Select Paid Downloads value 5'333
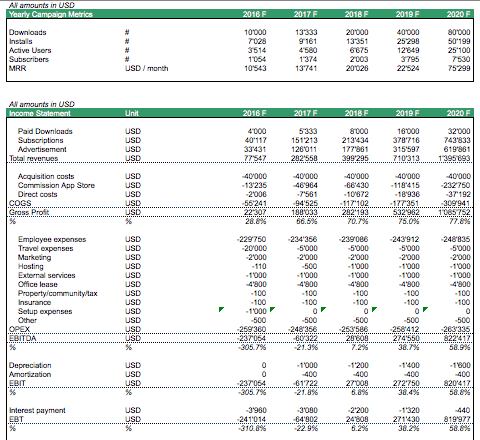Viewport: 480px width, 440px height. coord(308,131)
